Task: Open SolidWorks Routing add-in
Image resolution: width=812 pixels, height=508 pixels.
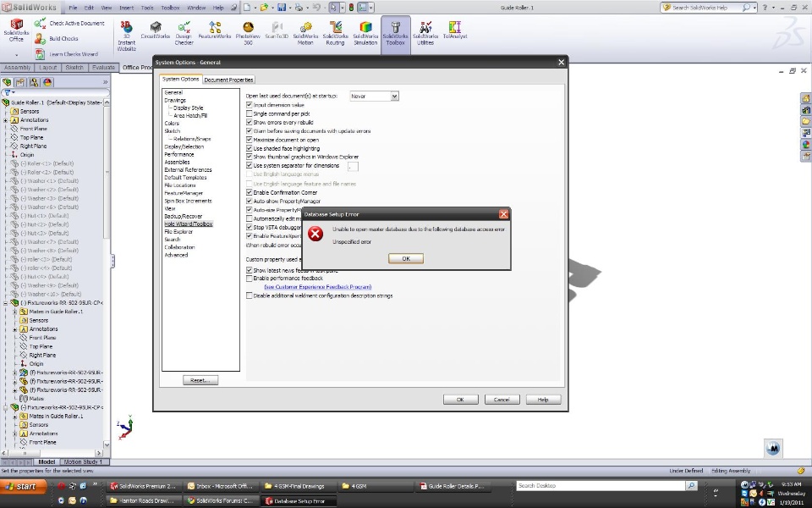Action: (335, 33)
